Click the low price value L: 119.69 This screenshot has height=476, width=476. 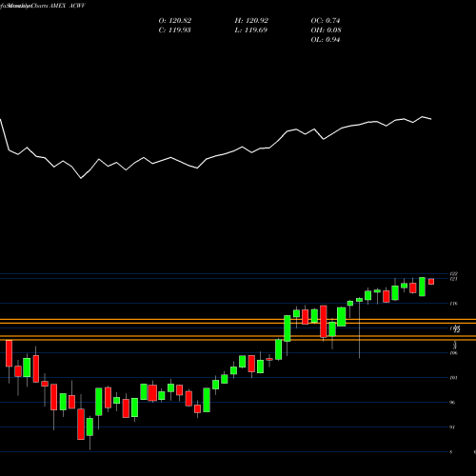(x=250, y=30)
